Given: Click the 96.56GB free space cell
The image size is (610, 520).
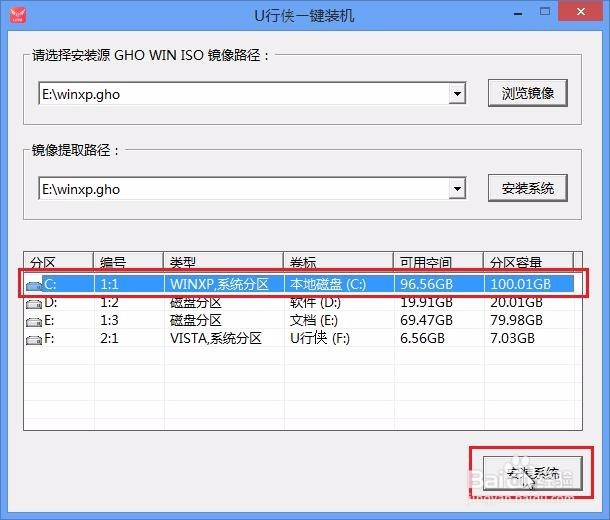Looking at the screenshot, I should click(x=426, y=284).
